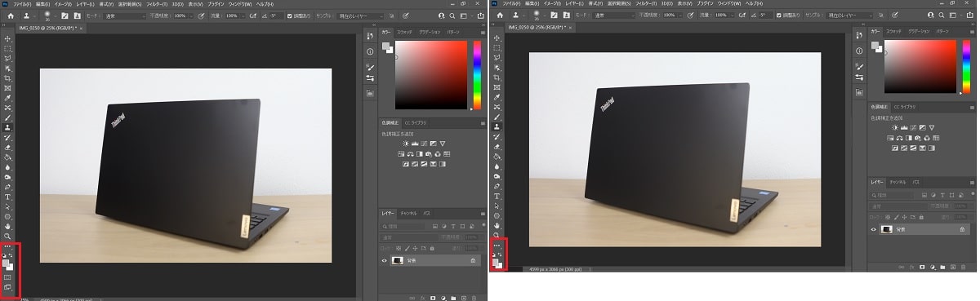Switch to スウォッチ tab in left screenshot
Viewport: 980px width, 301px height.
pos(405,32)
